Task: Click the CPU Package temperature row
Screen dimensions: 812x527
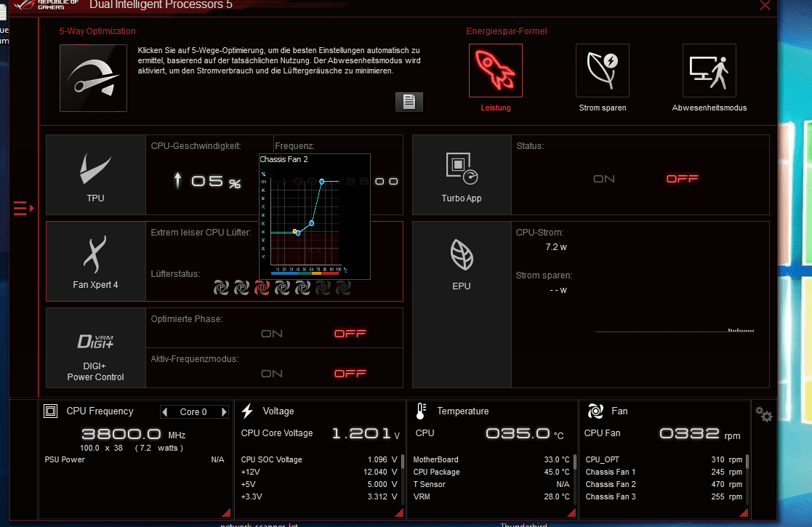Action: point(491,472)
